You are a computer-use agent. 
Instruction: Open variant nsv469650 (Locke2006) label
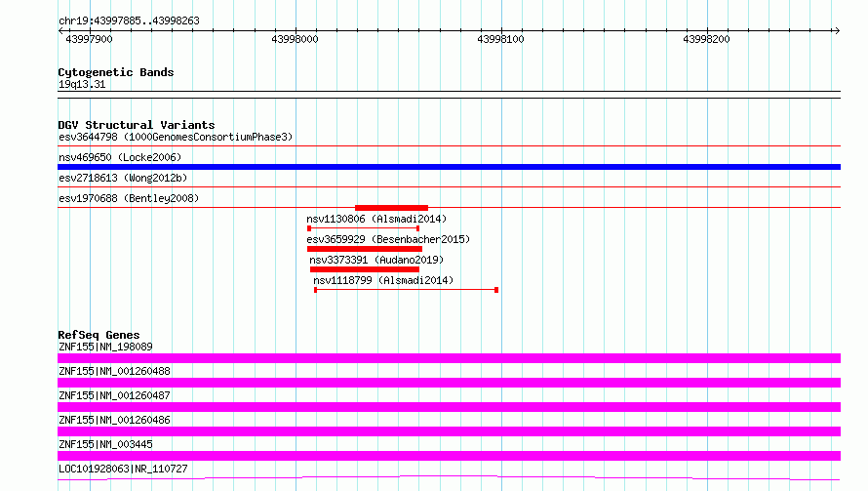120,157
